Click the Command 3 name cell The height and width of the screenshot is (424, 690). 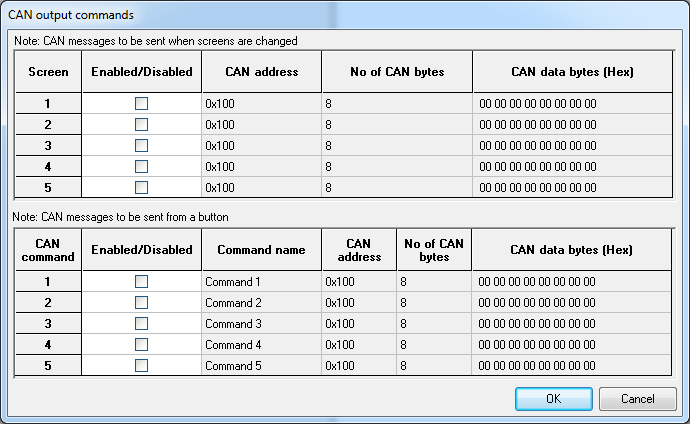[x=261, y=324]
